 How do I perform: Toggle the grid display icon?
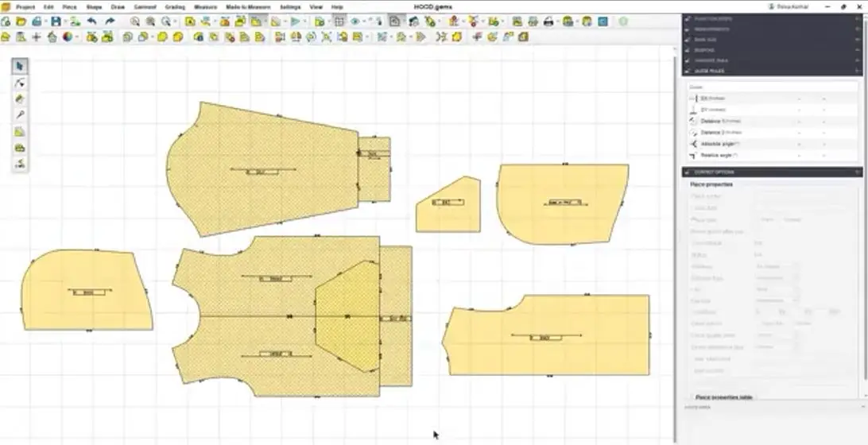pos(339,21)
